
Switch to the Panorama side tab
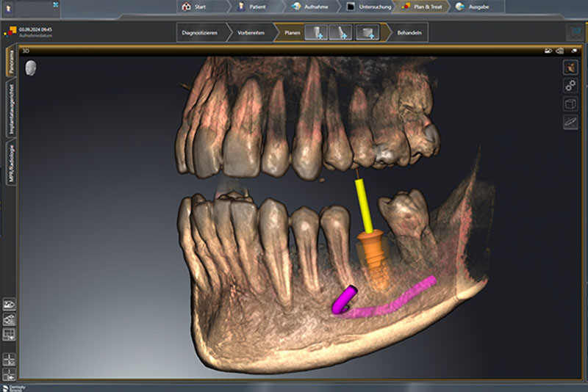click(10, 64)
